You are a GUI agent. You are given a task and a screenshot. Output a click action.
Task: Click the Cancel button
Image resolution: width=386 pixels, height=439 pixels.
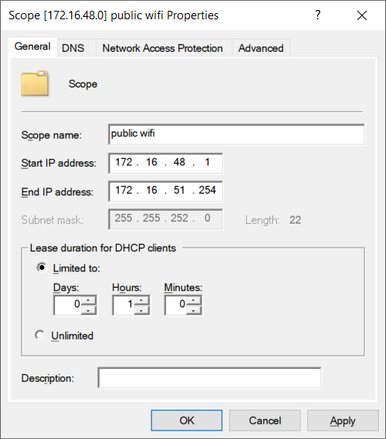(x=265, y=420)
